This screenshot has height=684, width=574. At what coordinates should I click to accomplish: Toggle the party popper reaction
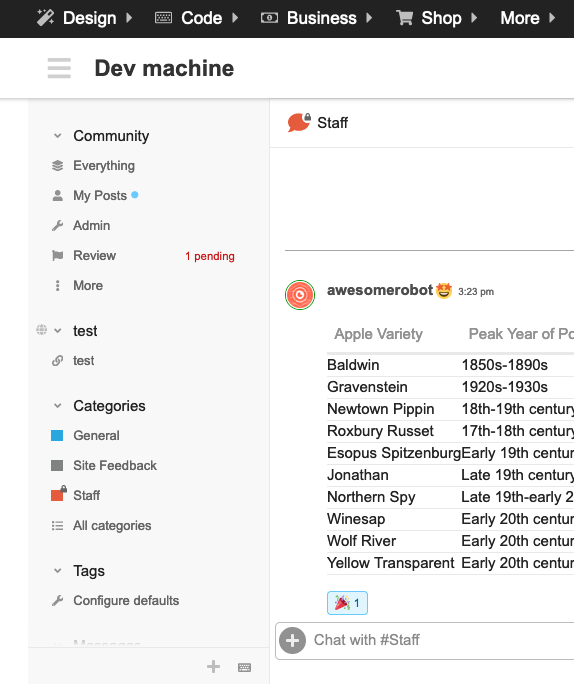(x=347, y=603)
